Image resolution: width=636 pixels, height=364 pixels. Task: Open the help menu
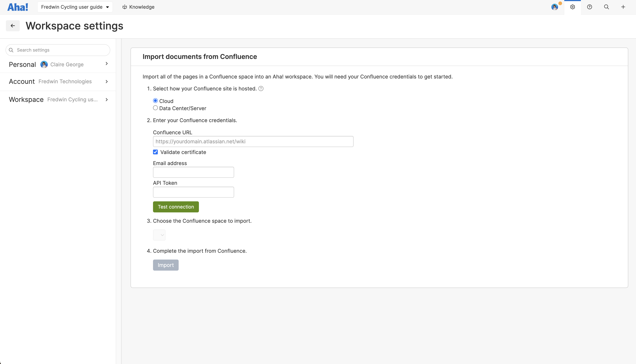pos(590,7)
